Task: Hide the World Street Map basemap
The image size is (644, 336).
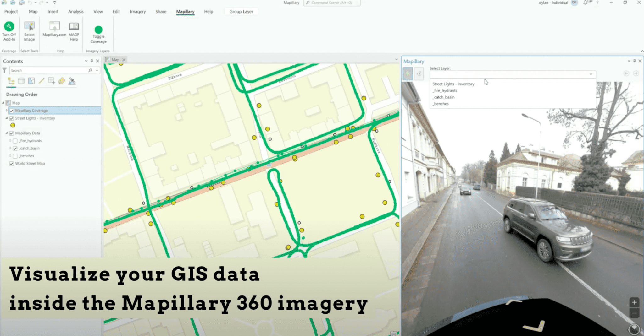Action: [x=12, y=163]
